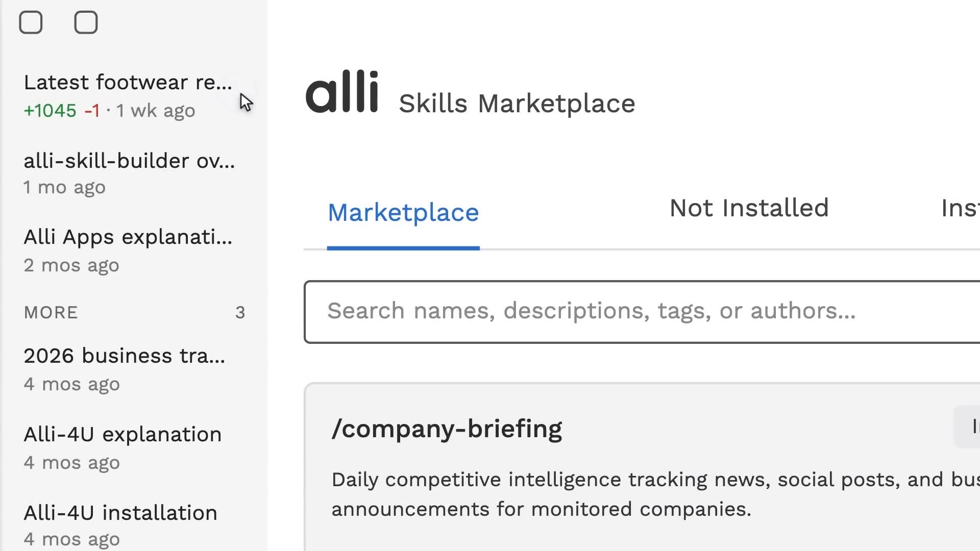Switch to the Marketplace tab
Image resolution: width=980 pixels, height=551 pixels.
(403, 212)
